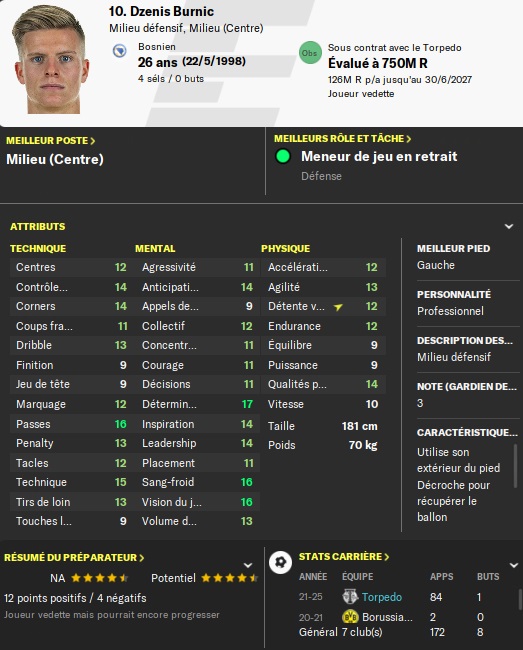Open the Meilleurs Rôle et Tâche section
This screenshot has width=523, height=650.
click(343, 138)
